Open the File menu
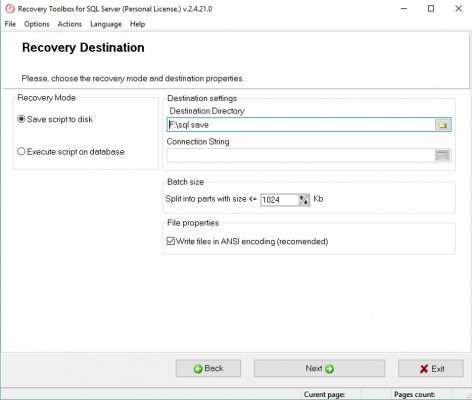Image resolution: width=472 pixels, height=400 pixels. click(x=10, y=24)
